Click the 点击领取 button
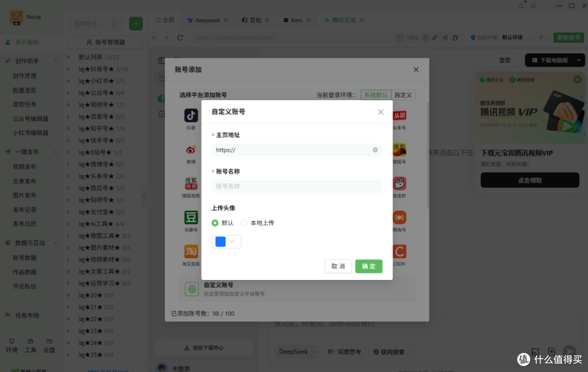 click(x=530, y=180)
